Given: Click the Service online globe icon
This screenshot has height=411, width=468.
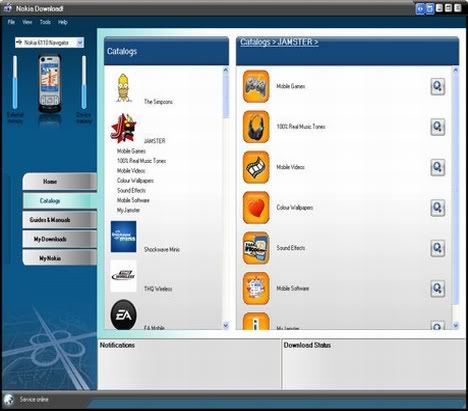Looking at the screenshot, I should (x=8, y=399).
